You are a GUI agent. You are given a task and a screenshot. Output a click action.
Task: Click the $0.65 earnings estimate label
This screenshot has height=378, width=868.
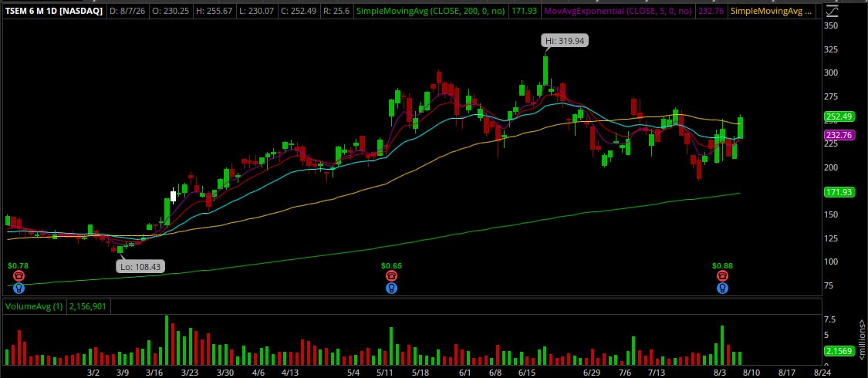pyautogui.click(x=391, y=265)
